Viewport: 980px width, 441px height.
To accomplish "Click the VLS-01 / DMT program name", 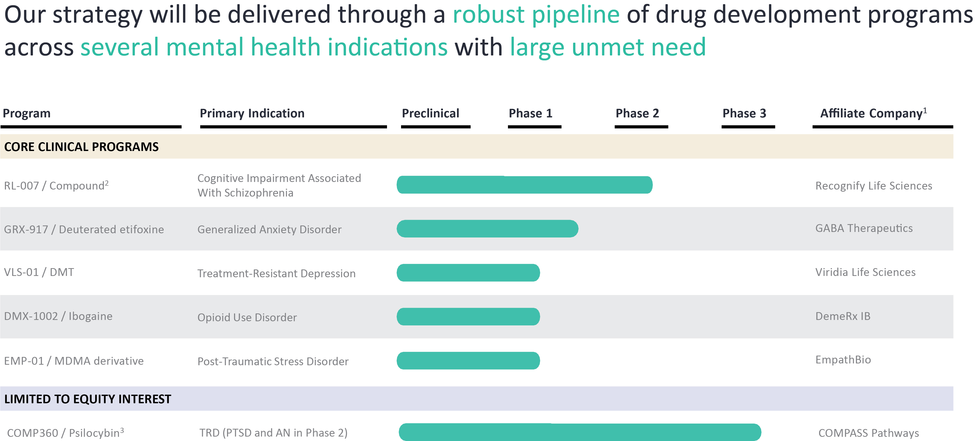I will (x=39, y=272).
